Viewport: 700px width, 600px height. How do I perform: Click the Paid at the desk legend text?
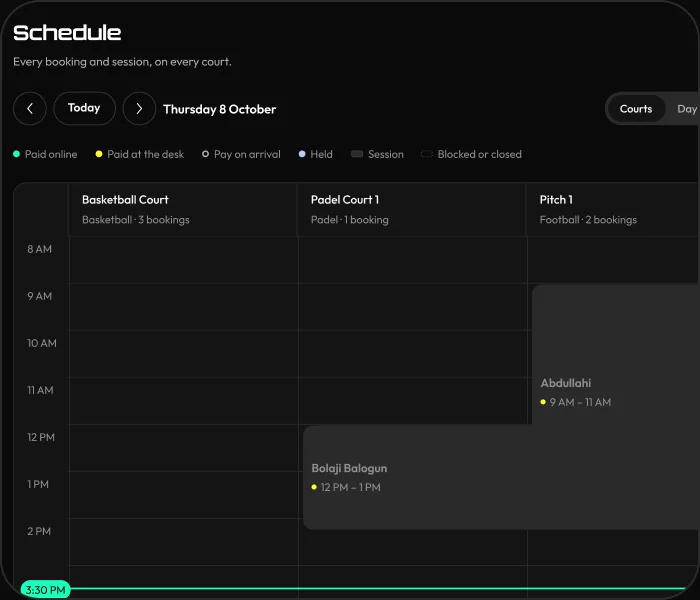pos(146,154)
